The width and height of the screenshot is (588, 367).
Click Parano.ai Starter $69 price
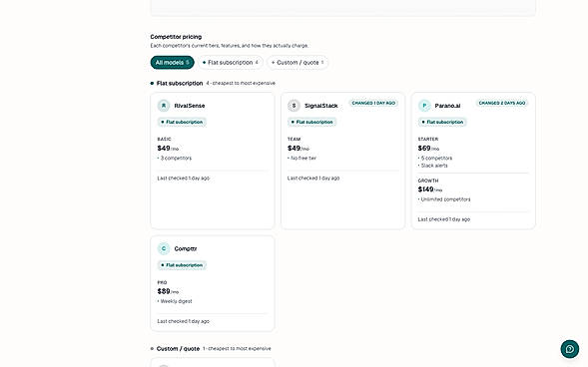pos(428,149)
